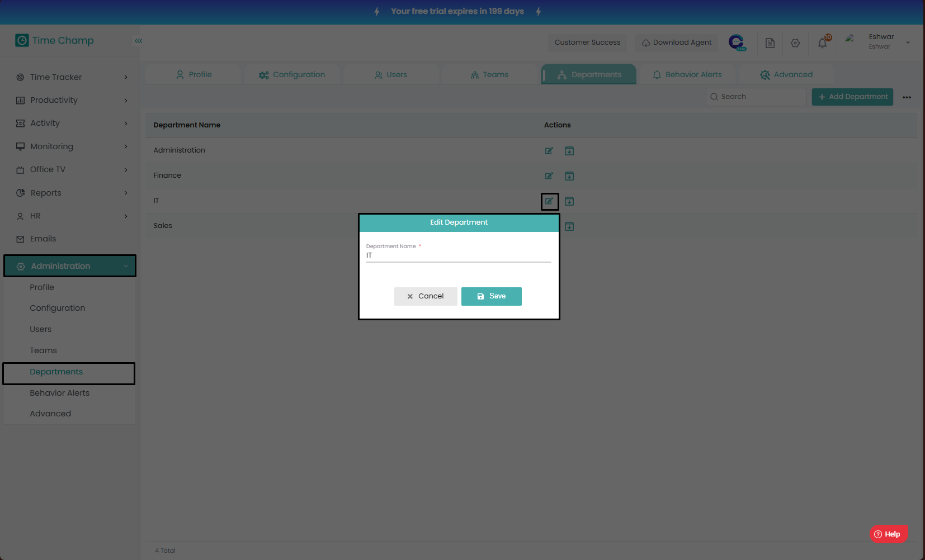
Task: Switch to the Behavior Alerts tab
Action: [x=688, y=74]
